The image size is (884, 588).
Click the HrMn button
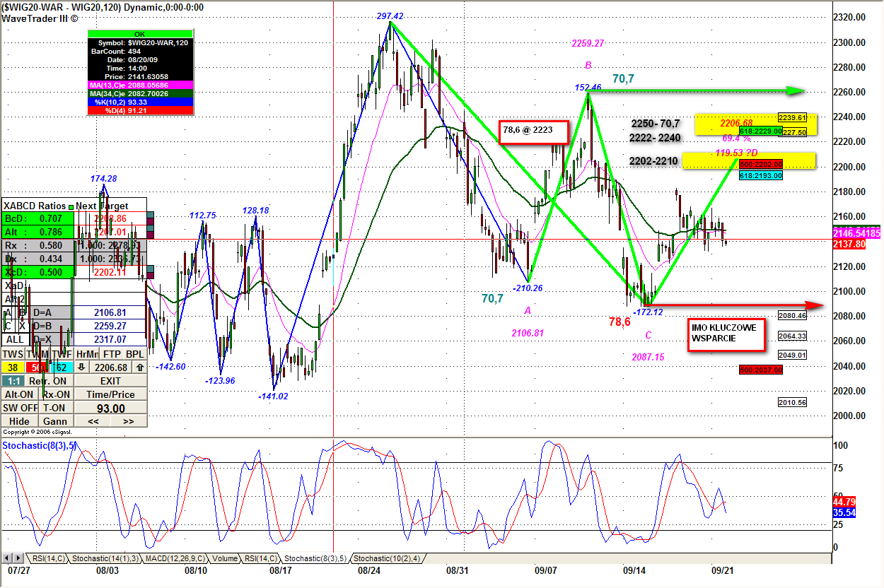(87, 354)
